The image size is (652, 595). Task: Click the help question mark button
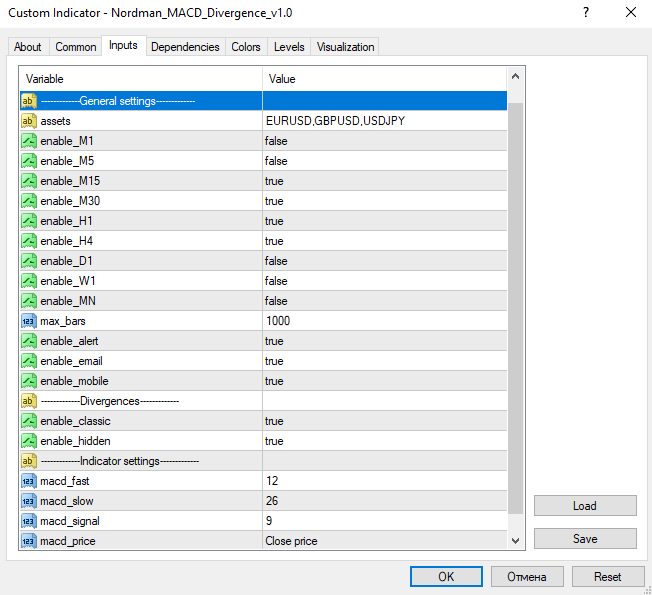click(x=586, y=12)
